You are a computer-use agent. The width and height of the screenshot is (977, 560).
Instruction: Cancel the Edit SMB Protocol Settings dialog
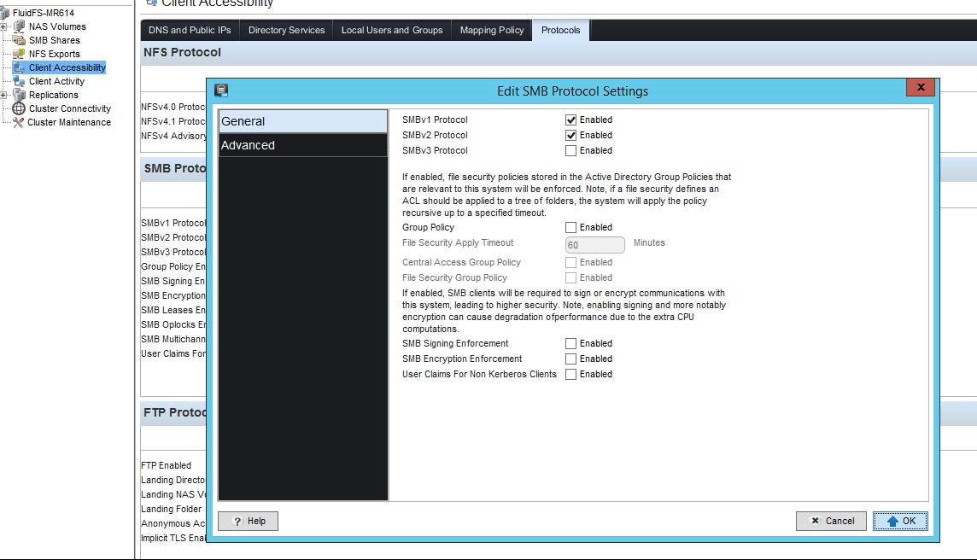[830, 521]
